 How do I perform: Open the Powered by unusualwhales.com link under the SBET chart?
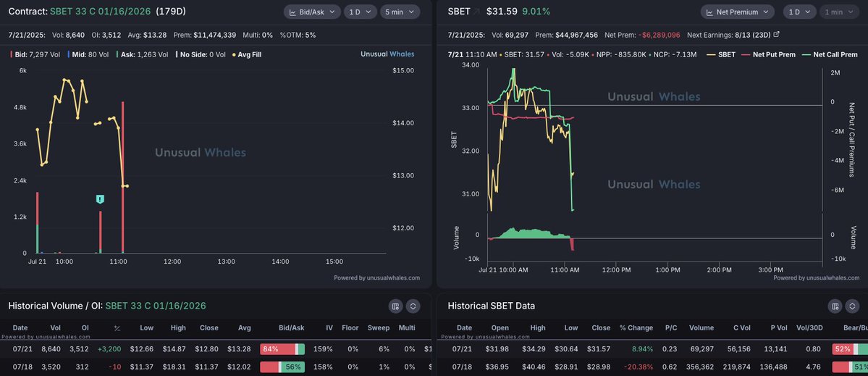click(x=817, y=278)
